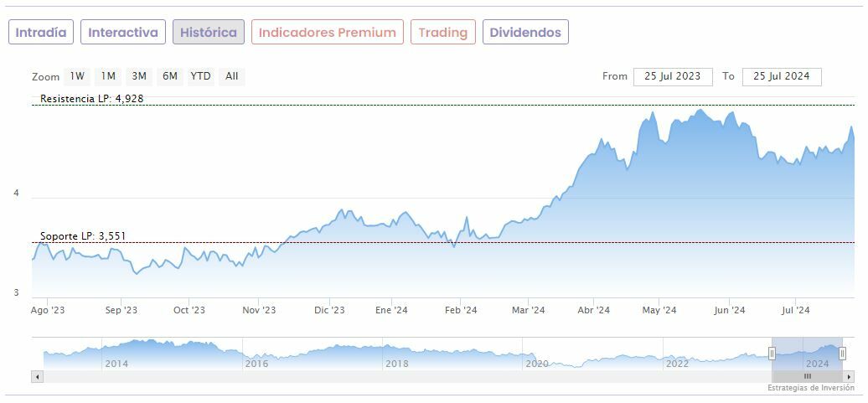This screenshot has width=868, height=403.
Task: Click the navigator's left scroll arrow
Action: [x=37, y=377]
